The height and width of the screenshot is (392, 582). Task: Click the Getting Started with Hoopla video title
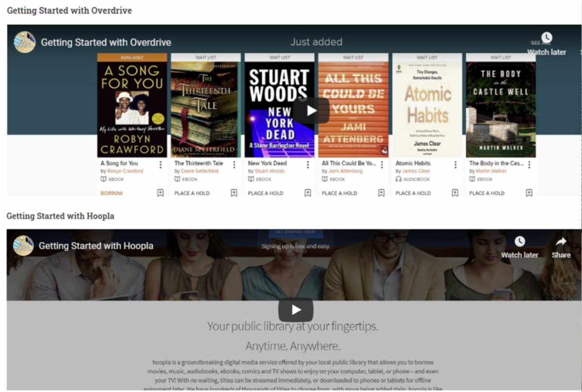point(96,246)
